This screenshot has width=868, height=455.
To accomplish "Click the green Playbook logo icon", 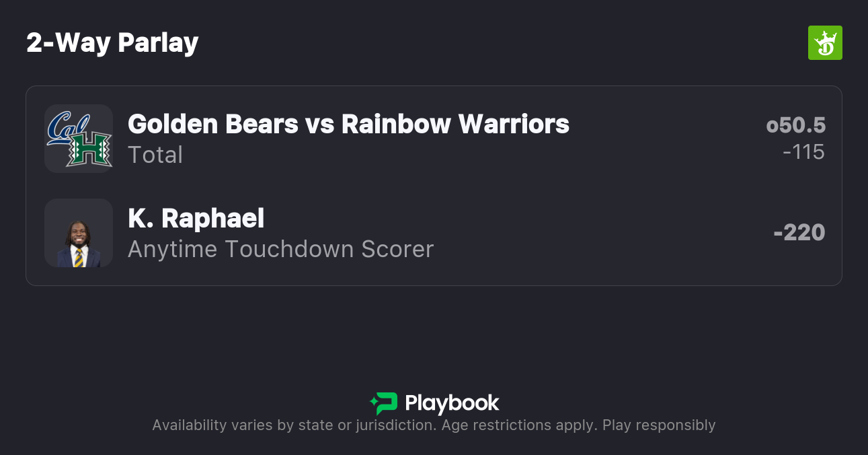I will (x=384, y=403).
